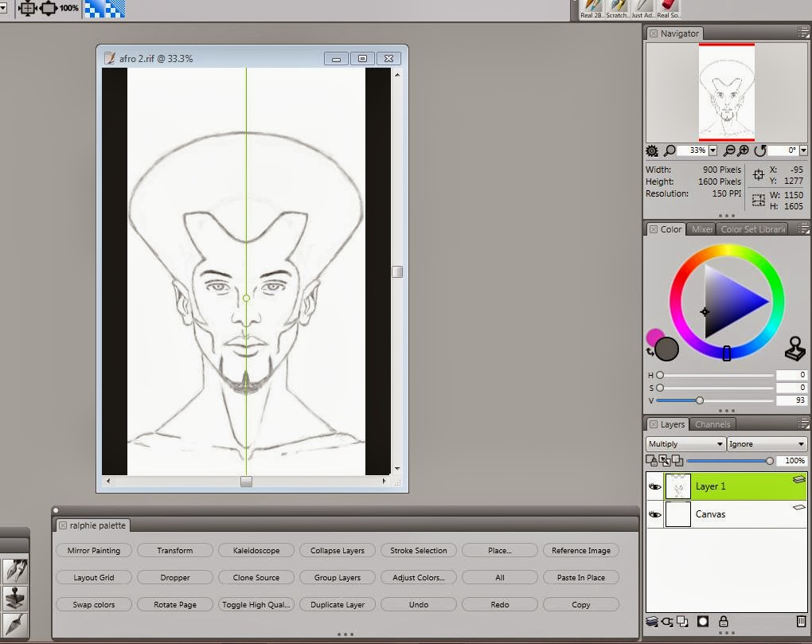
Task: Hide Layer 1 with its eye toggle
Action: point(654,486)
